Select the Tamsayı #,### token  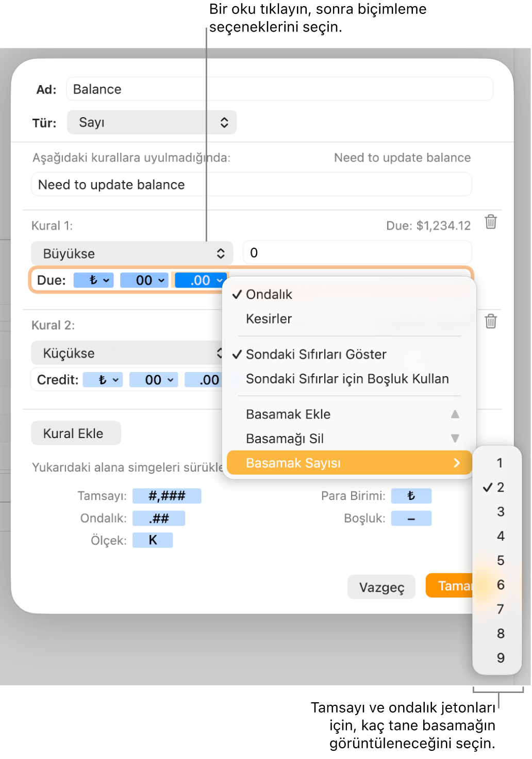(167, 496)
